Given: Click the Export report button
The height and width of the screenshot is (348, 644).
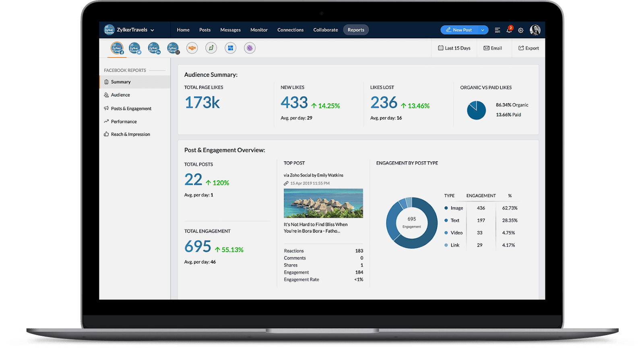Looking at the screenshot, I should 528,48.
